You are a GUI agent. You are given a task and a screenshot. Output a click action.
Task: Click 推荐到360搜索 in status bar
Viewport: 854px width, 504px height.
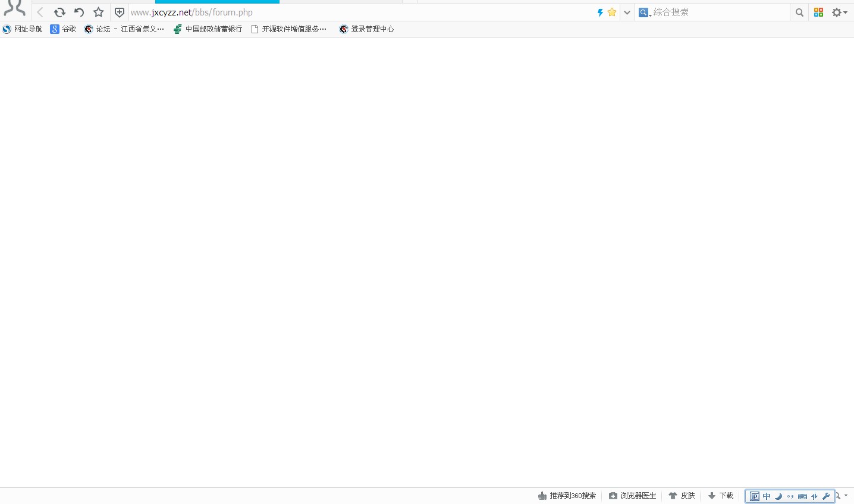click(x=567, y=496)
